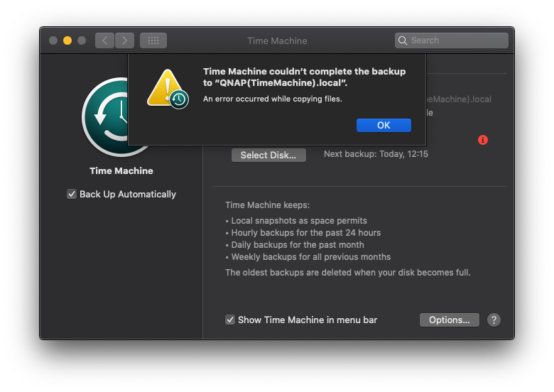Click the Time Machine window title
554x392 pixels.
[x=277, y=41]
